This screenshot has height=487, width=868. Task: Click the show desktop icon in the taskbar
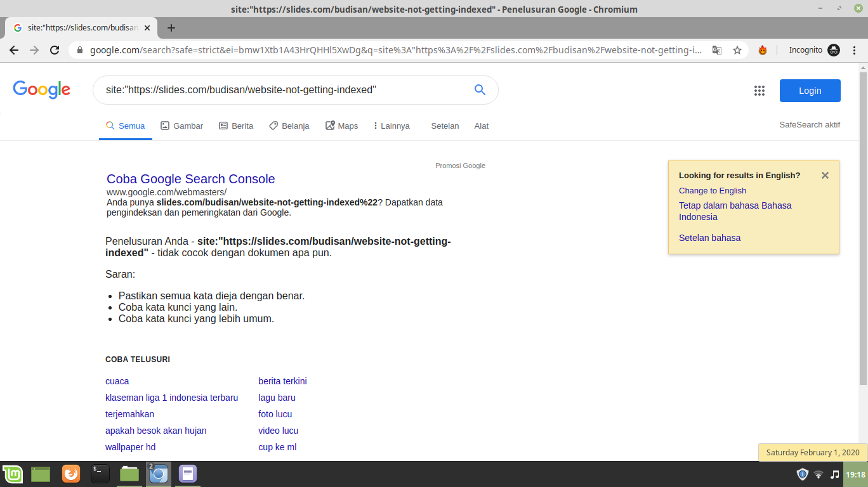pos(41,474)
